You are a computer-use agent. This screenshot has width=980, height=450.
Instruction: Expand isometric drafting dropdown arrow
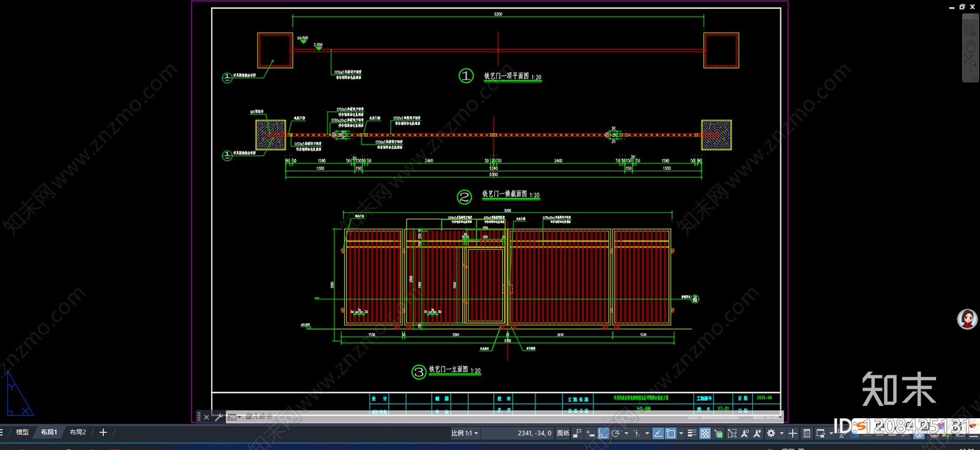[x=647, y=433]
